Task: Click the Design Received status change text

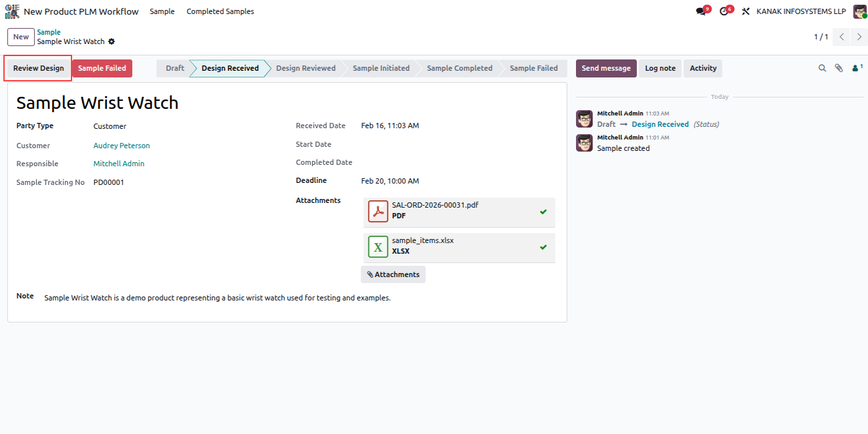Action: point(660,124)
